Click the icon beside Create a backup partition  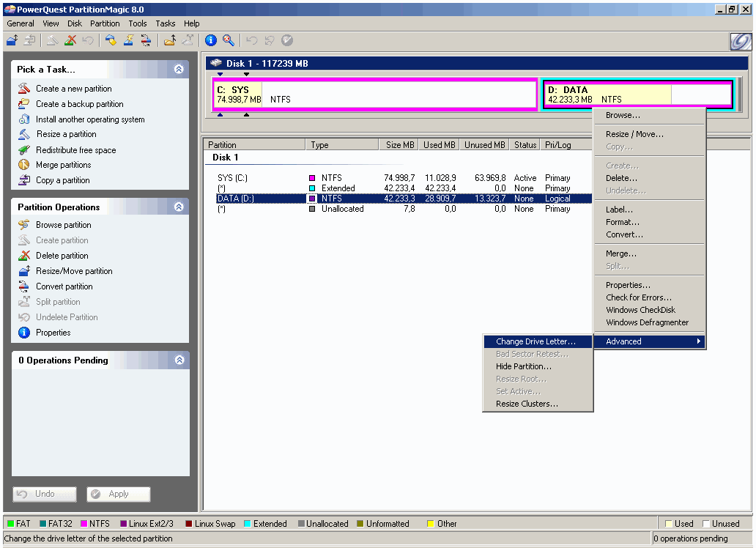coord(24,104)
